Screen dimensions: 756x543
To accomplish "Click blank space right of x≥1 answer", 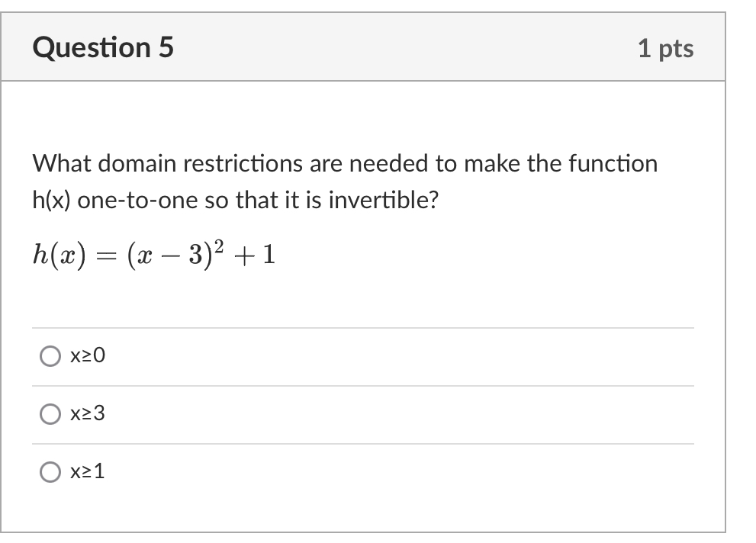I will pyautogui.click(x=401, y=472).
